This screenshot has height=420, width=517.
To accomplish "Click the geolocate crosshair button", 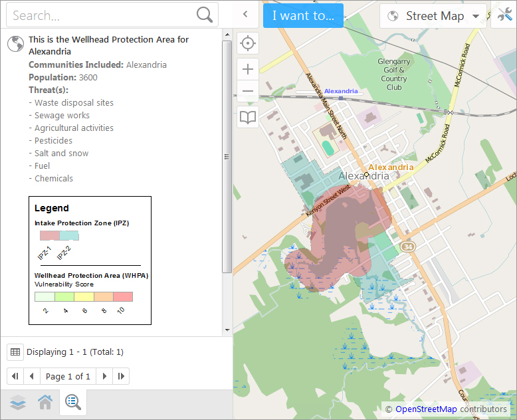I will click(248, 44).
